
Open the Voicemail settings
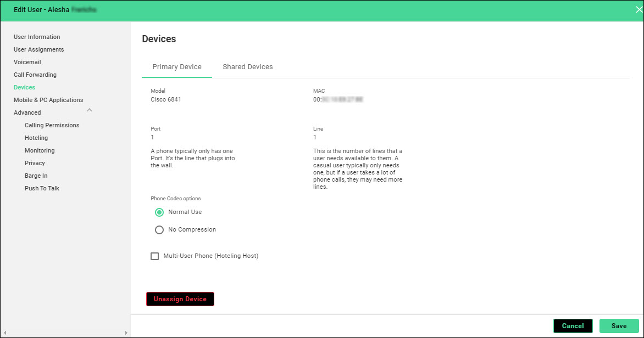[x=27, y=62]
